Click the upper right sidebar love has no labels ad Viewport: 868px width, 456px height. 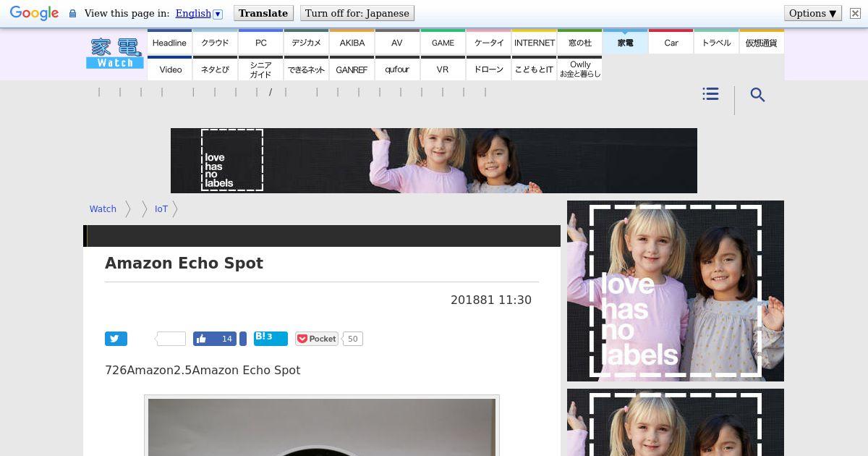pos(676,291)
